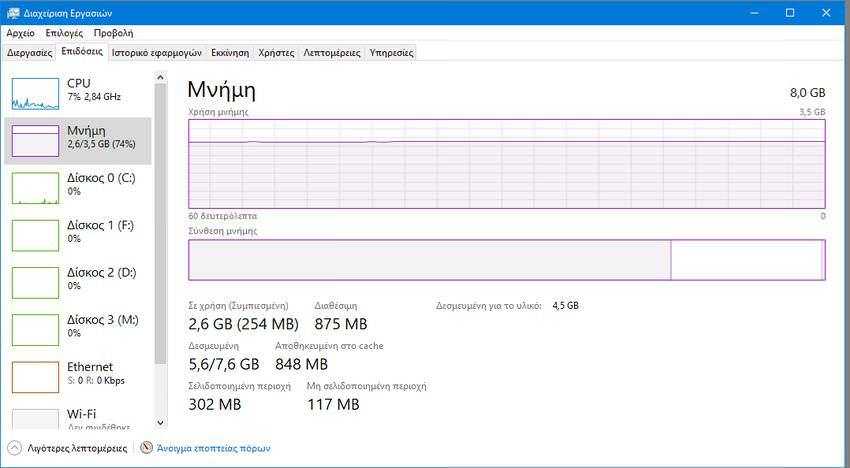The width and height of the screenshot is (850, 468).
Task: Click the Task Manager title bar icon
Action: click(x=12, y=12)
